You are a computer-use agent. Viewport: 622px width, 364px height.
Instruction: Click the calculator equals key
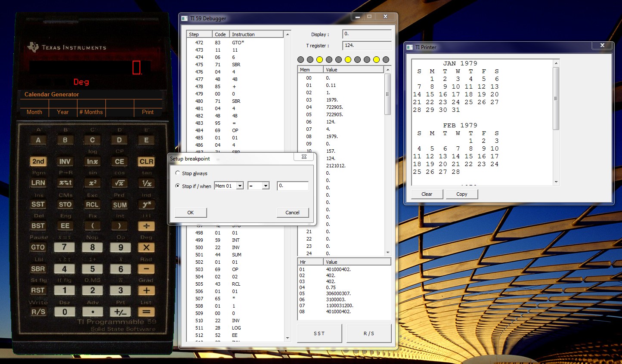[x=146, y=312]
